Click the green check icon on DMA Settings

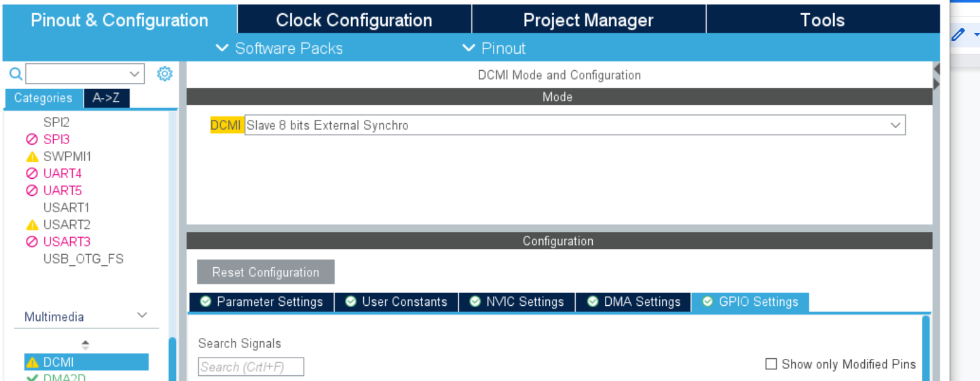(x=592, y=301)
